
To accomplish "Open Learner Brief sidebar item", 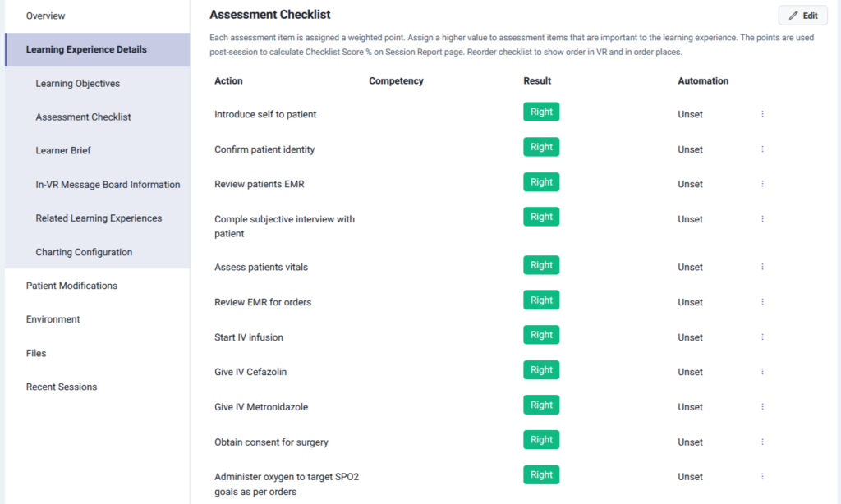I will [x=63, y=151].
